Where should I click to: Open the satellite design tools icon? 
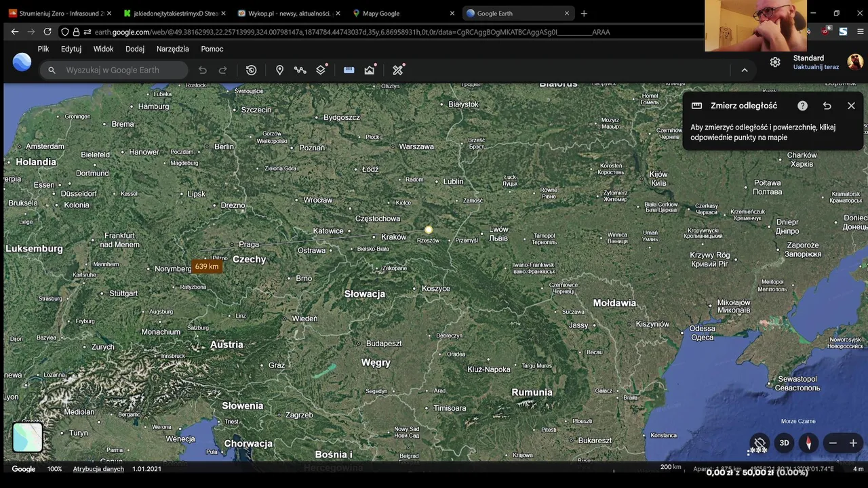[398, 70]
